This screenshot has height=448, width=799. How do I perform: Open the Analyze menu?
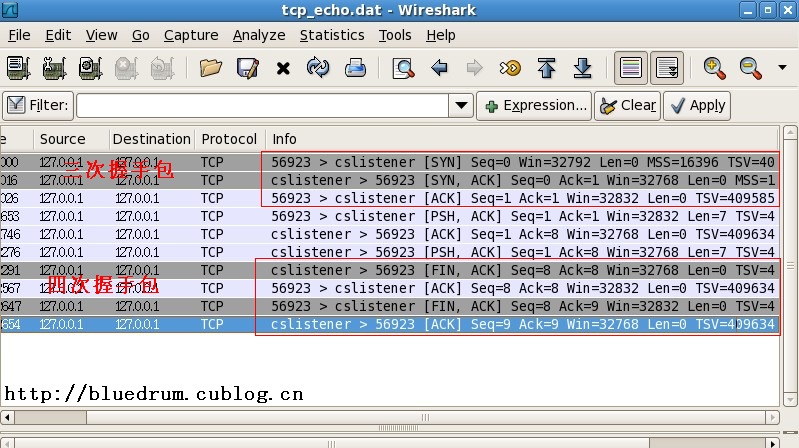(x=259, y=35)
